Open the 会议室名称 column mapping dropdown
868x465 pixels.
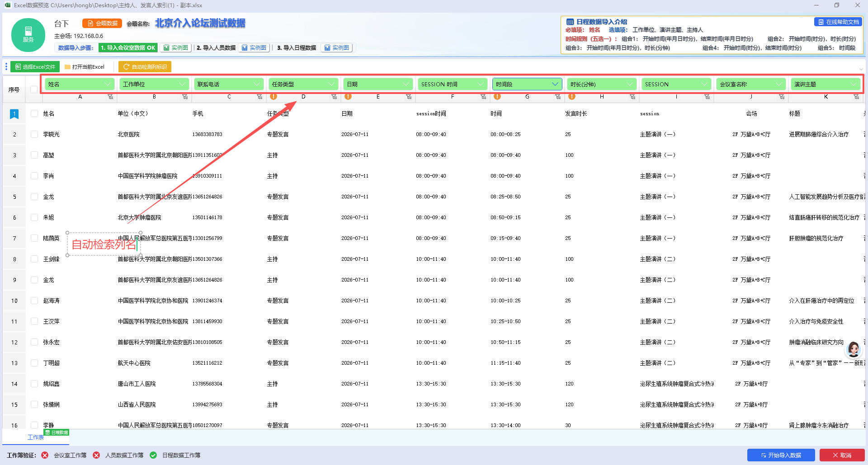pos(751,84)
